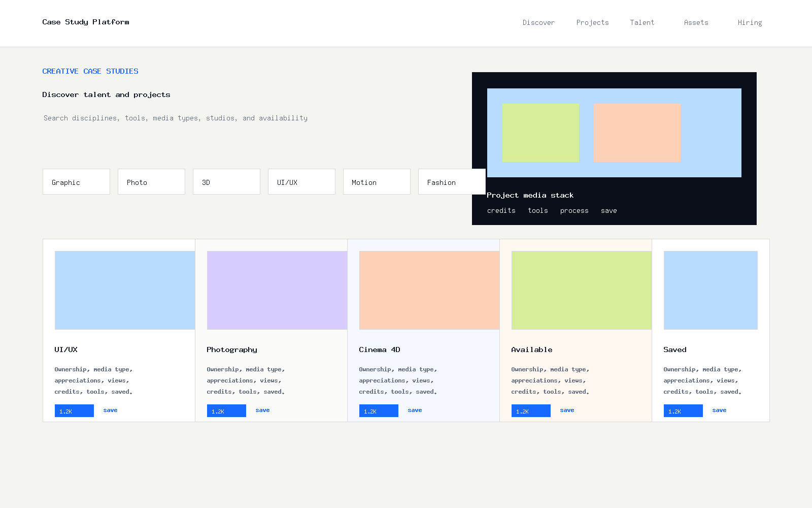Click the peach block in media preview
The width and height of the screenshot is (812, 508).
pyautogui.click(x=637, y=133)
